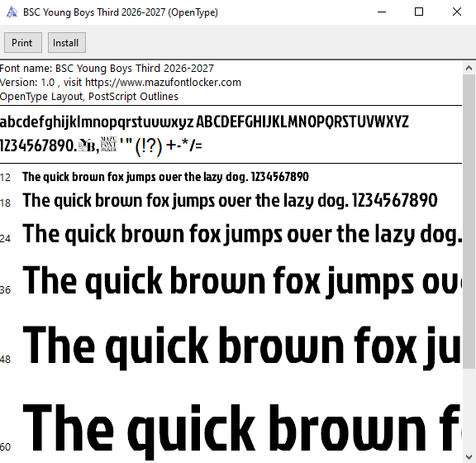Click the Install button
Screen dimensions: 476x463
[67, 43]
